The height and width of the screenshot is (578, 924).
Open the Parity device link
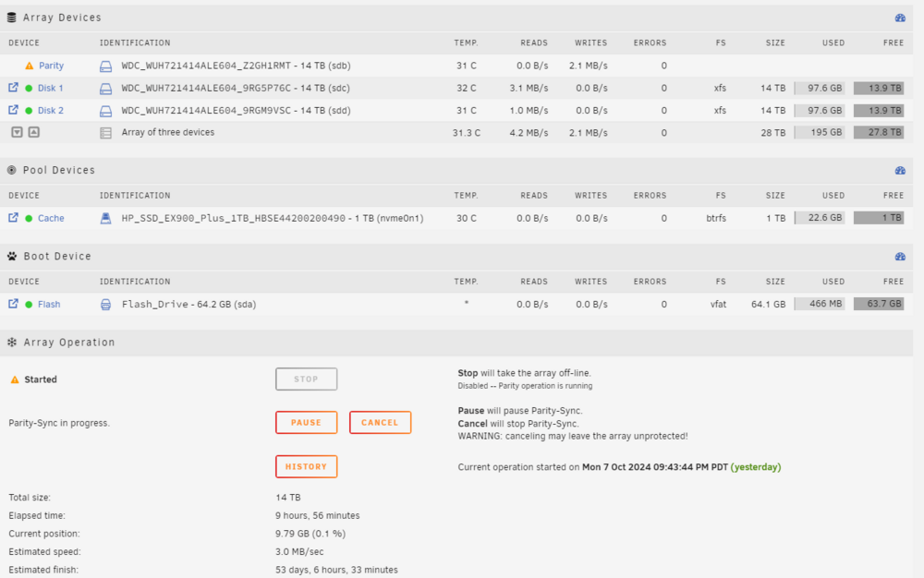[x=51, y=66]
